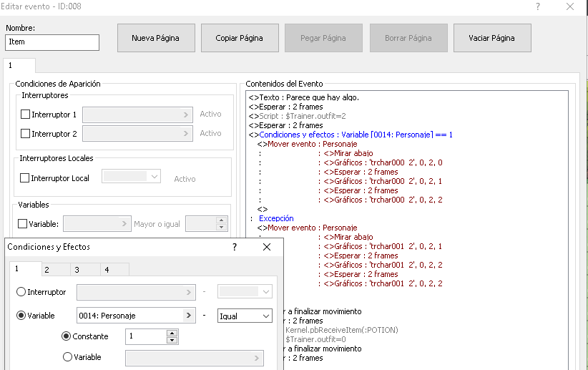Enable the Interruptor 2 checkbox
The height and width of the screenshot is (370, 588).
pos(26,134)
